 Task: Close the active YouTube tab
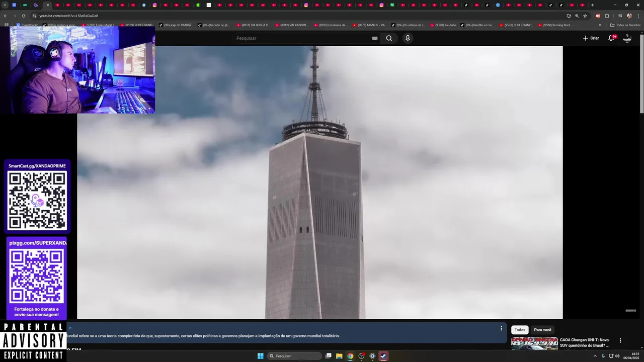(x=48, y=5)
